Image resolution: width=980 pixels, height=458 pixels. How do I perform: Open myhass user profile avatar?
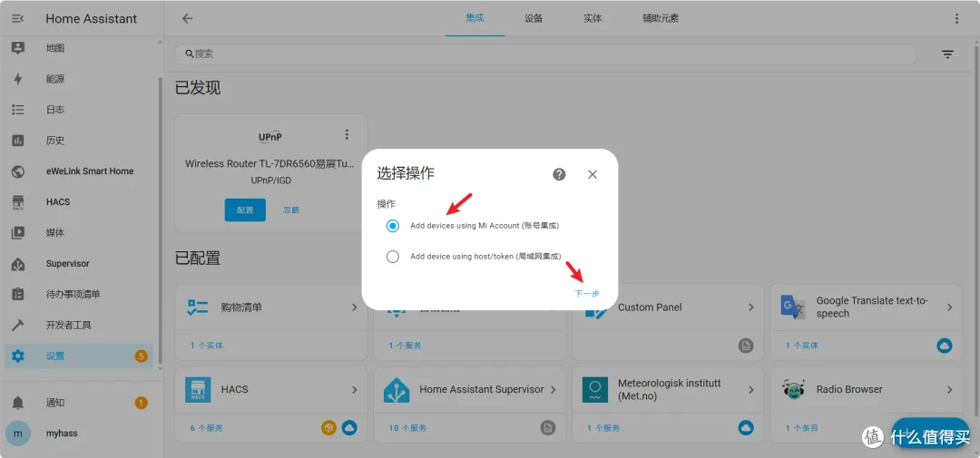pyautogui.click(x=18, y=433)
